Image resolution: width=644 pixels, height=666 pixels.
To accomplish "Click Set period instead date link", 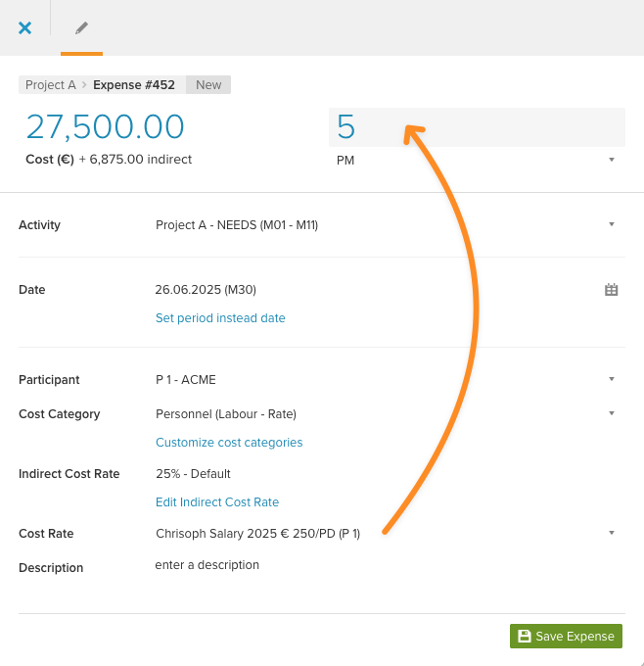I will pyautogui.click(x=220, y=318).
